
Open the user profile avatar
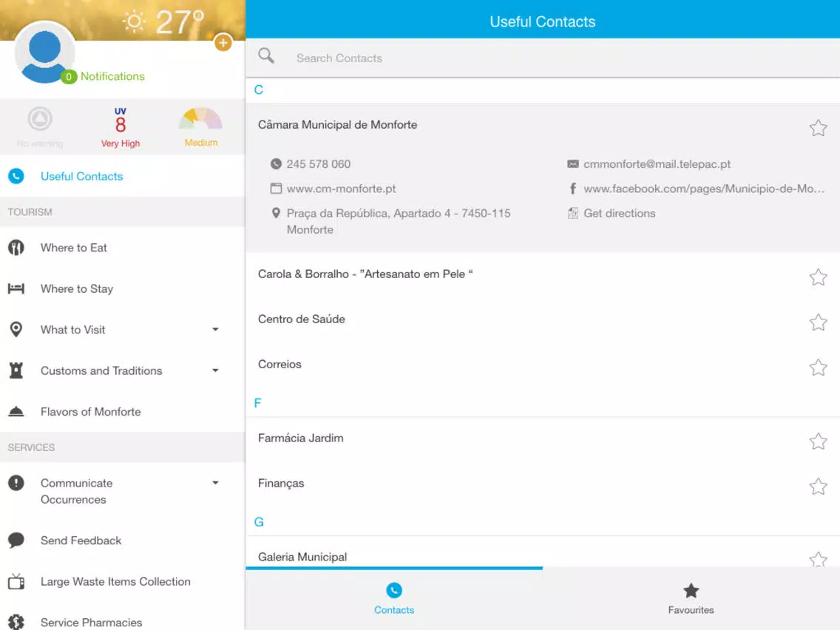[x=44, y=53]
